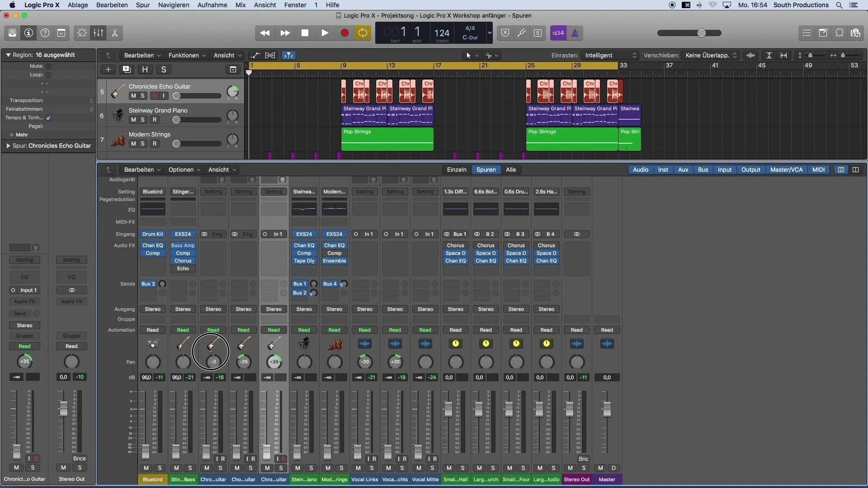Click the Steinway Grand Piano region on track 6
This screenshot has height=488, width=868.
(363, 114)
